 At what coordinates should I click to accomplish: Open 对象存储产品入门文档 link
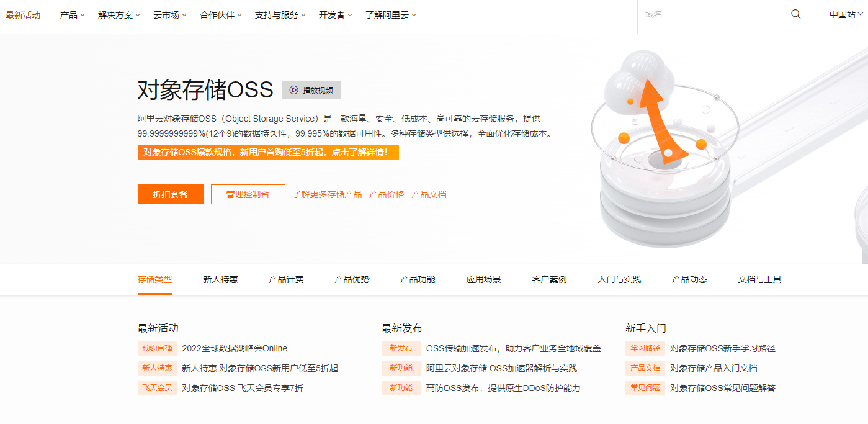[714, 368]
